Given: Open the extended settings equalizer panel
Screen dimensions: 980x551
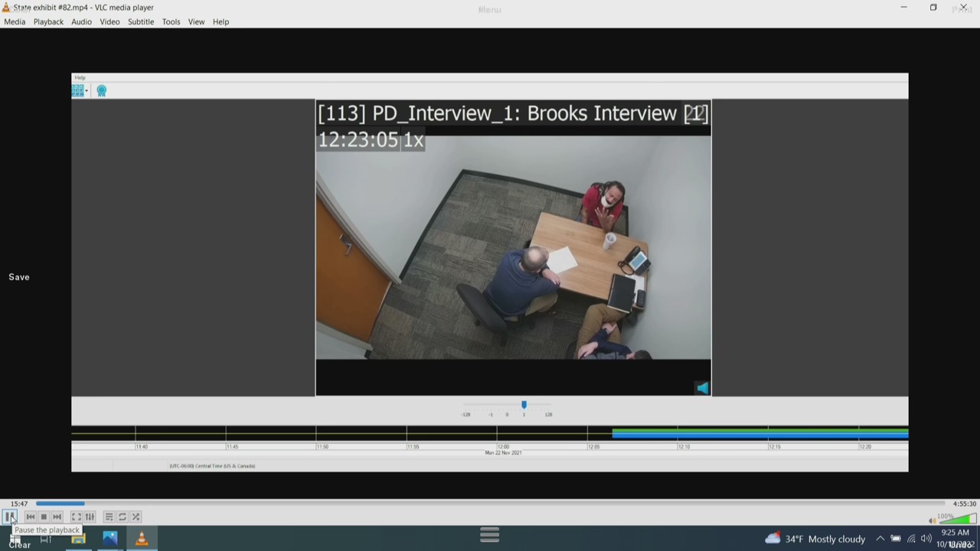Looking at the screenshot, I should [89, 517].
